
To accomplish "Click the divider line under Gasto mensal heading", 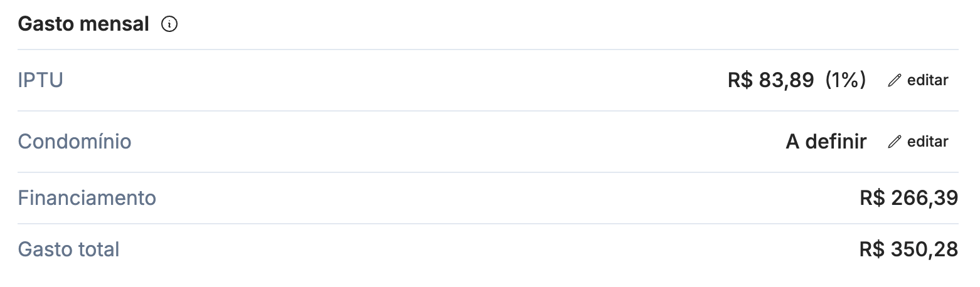I will pyautogui.click(x=488, y=50).
